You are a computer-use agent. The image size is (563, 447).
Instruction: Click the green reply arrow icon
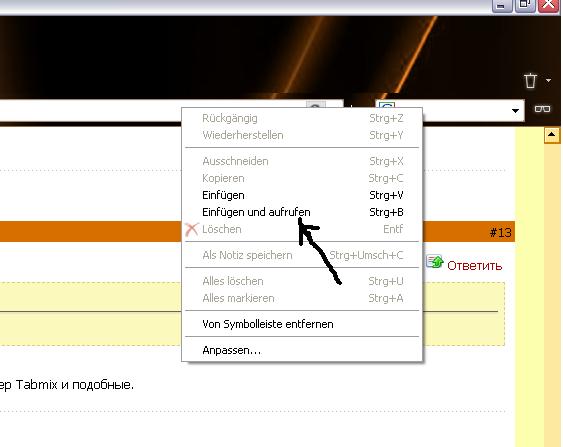coord(435,261)
